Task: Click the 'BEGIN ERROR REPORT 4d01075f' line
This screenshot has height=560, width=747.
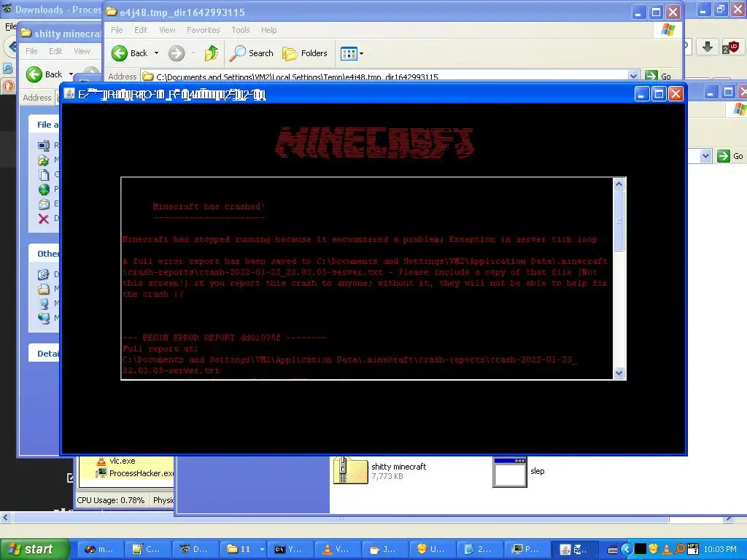Action: [225, 338]
